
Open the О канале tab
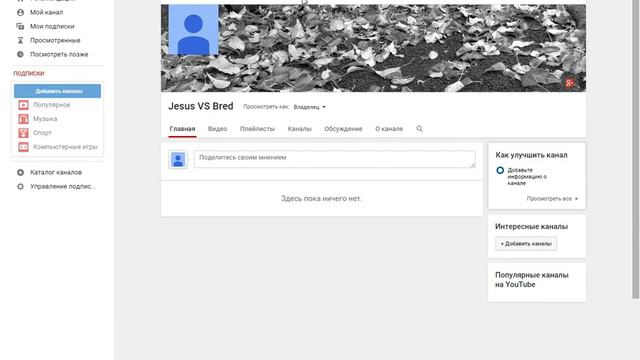point(389,129)
